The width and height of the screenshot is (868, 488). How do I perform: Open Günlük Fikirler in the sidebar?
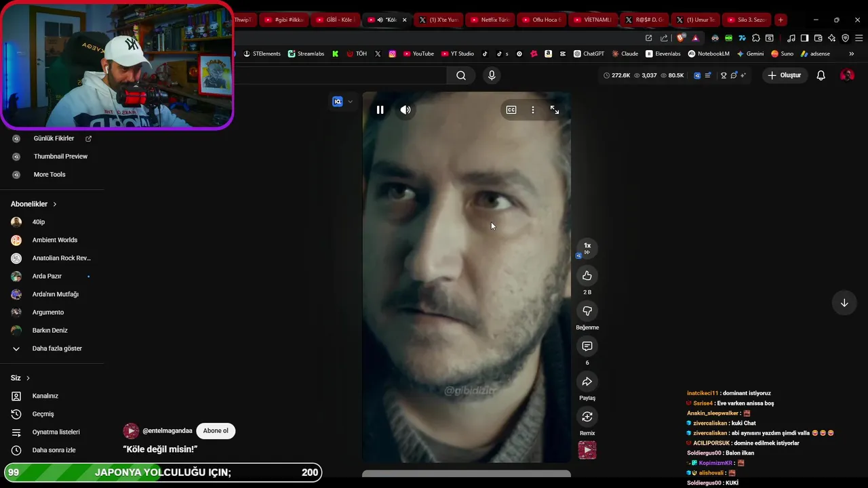(x=54, y=138)
